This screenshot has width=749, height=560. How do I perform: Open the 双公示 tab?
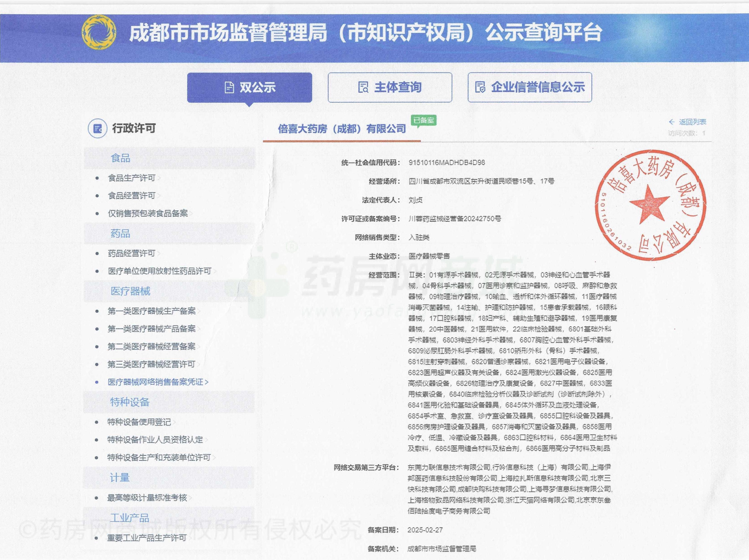[x=250, y=87]
